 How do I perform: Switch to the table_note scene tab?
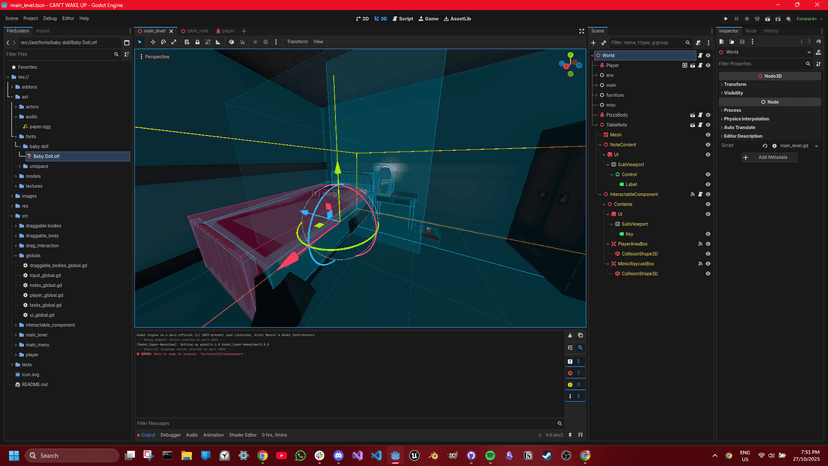pyautogui.click(x=197, y=31)
